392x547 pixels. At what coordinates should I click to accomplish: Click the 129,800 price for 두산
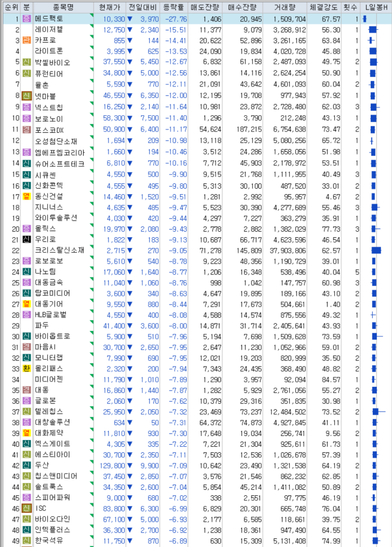[112, 466]
